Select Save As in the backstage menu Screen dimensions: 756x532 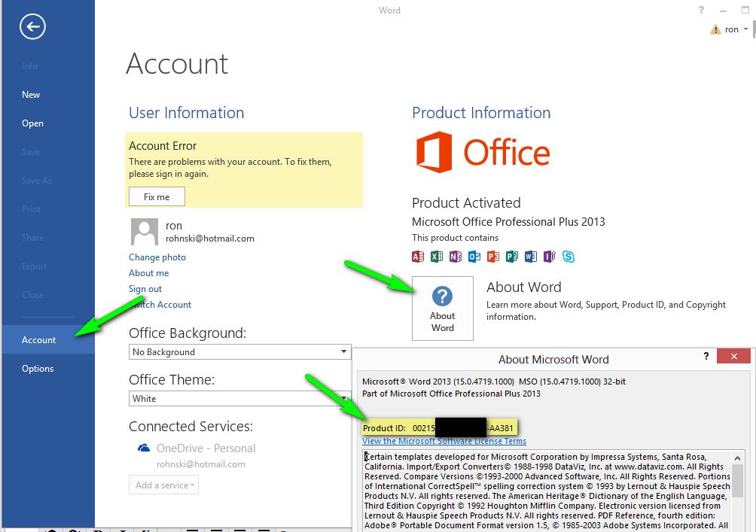coord(37,181)
